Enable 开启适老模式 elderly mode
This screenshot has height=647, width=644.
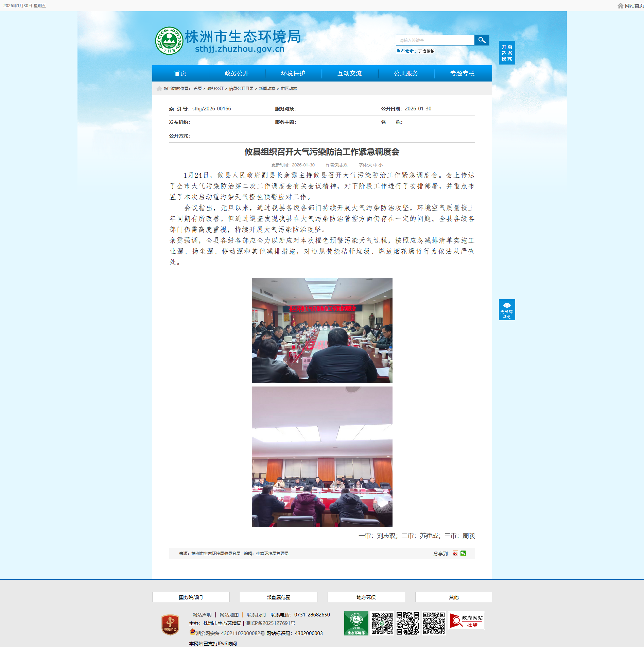click(x=507, y=53)
